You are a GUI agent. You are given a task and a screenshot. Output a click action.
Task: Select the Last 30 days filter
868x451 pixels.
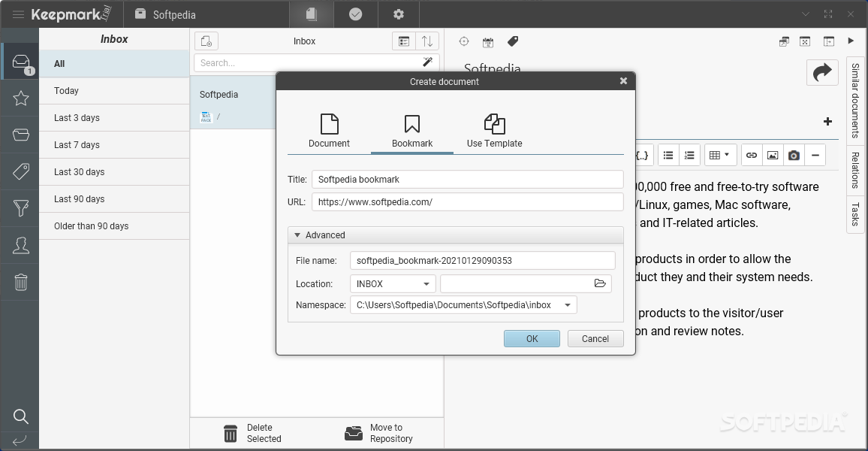coord(114,172)
